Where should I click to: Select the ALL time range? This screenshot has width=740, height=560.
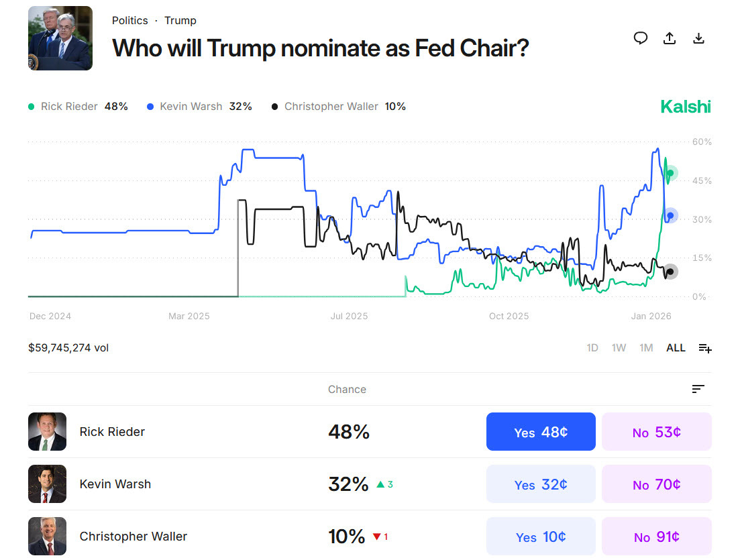(676, 347)
